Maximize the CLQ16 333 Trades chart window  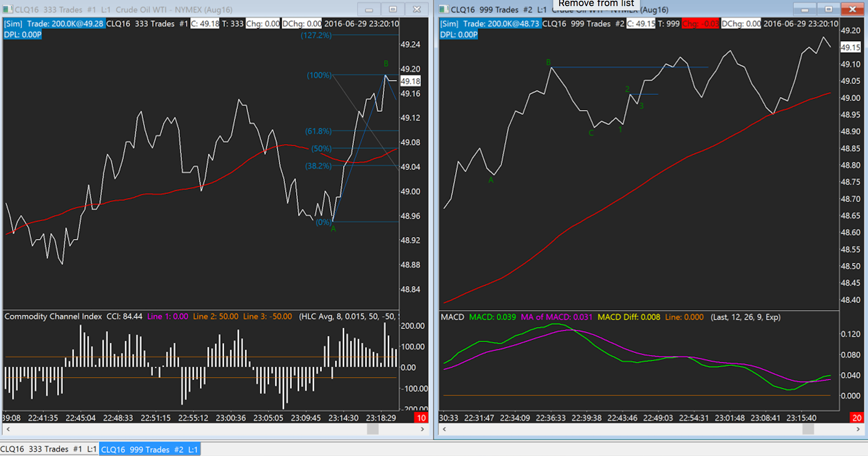click(x=393, y=9)
